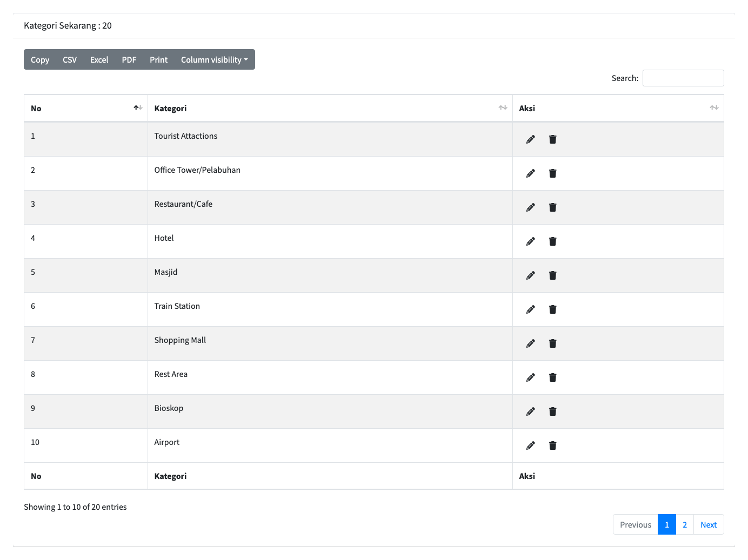Screen dimensions: 748x560
Task: Export the table as CSV
Action: [70, 59]
